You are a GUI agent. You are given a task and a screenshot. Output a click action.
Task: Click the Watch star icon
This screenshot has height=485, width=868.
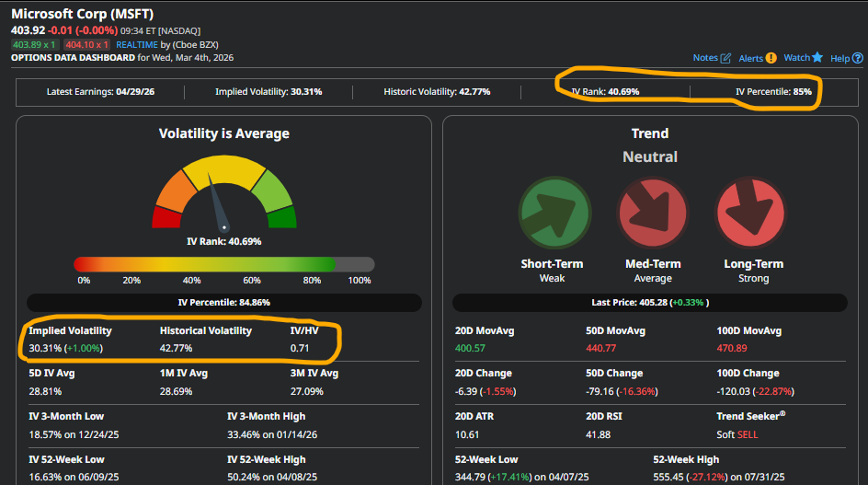[817, 57]
